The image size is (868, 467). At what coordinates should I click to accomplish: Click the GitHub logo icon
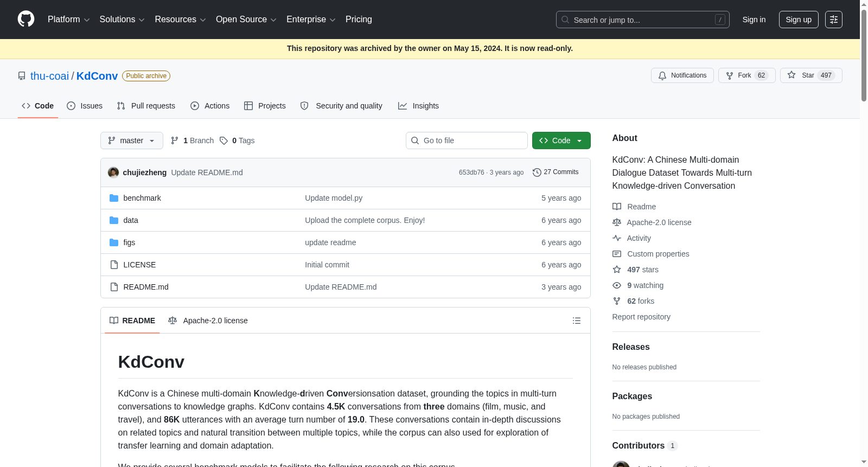click(x=26, y=20)
